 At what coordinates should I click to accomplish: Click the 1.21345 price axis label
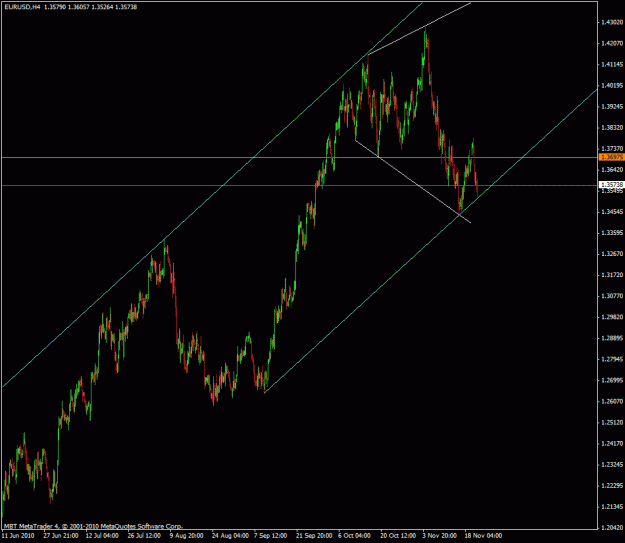point(612,507)
